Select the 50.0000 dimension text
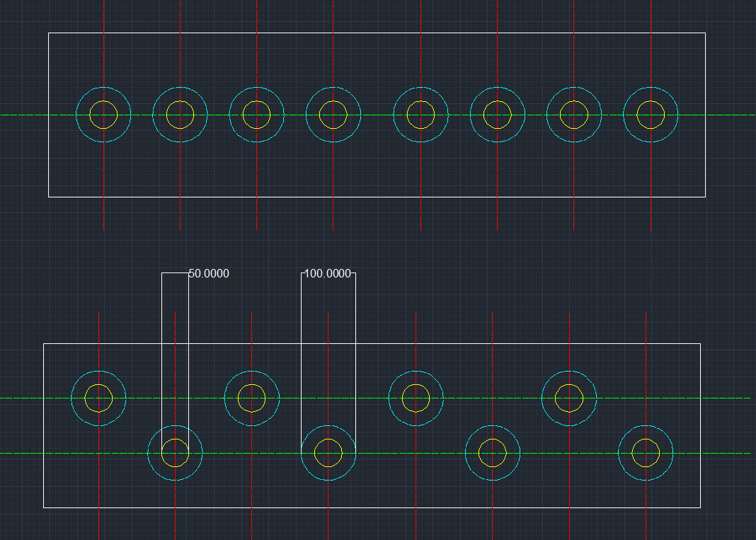The width and height of the screenshot is (756, 540). (209, 274)
